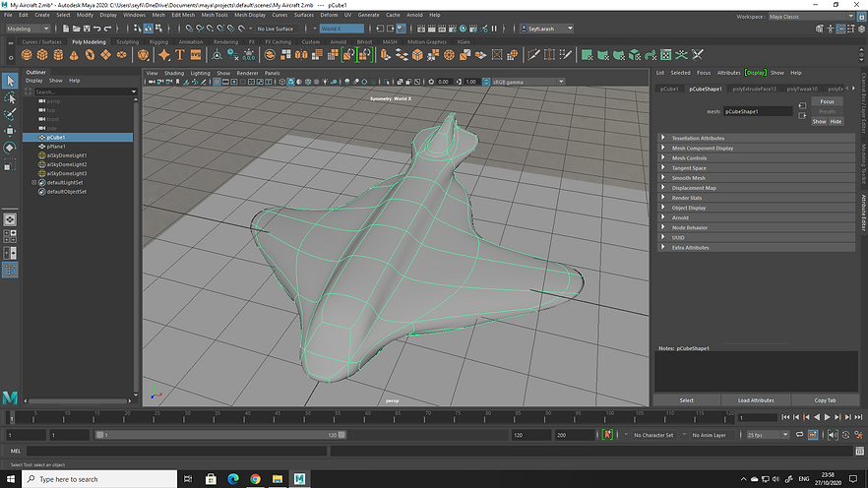Click the SVG import shelf icon
This screenshot has height=488, width=868.
tap(196, 55)
